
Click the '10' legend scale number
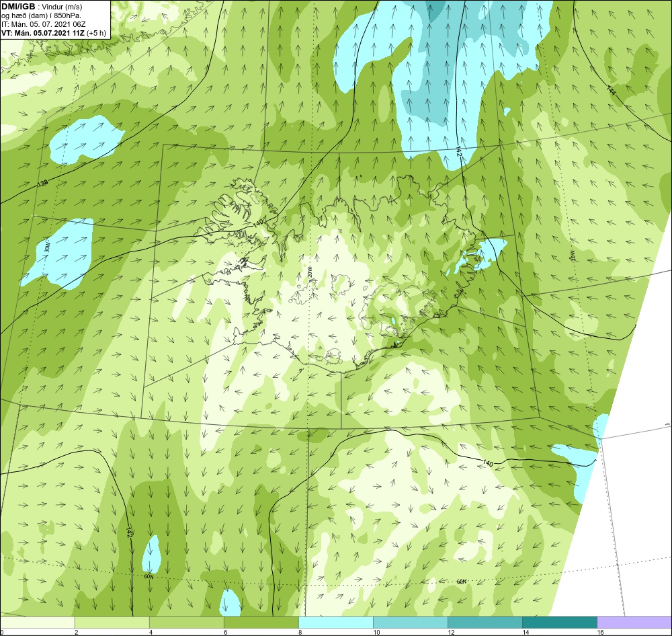click(376, 632)
